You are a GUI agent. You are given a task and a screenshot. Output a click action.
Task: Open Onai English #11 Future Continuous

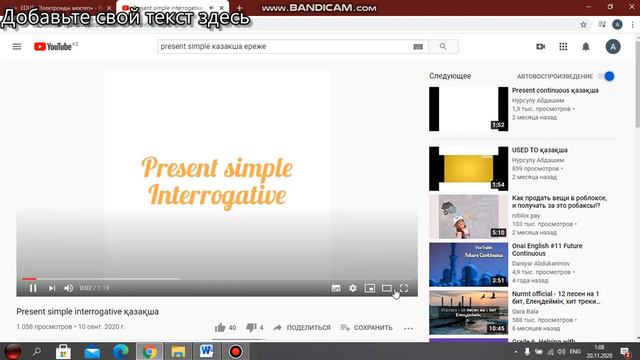point(547,249)
